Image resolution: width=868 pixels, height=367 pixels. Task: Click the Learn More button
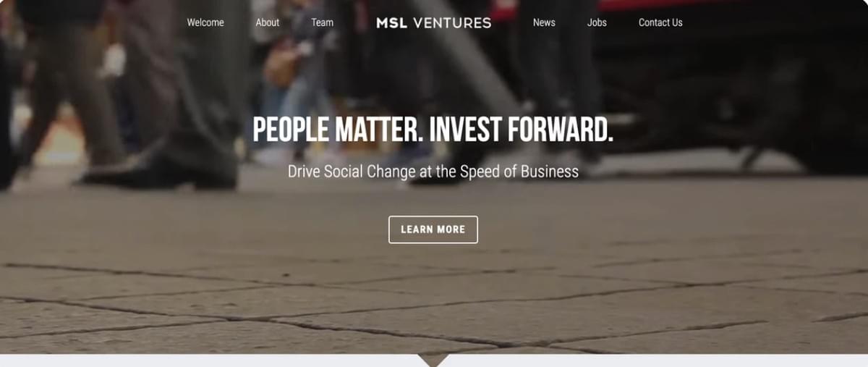coord(433,229)
